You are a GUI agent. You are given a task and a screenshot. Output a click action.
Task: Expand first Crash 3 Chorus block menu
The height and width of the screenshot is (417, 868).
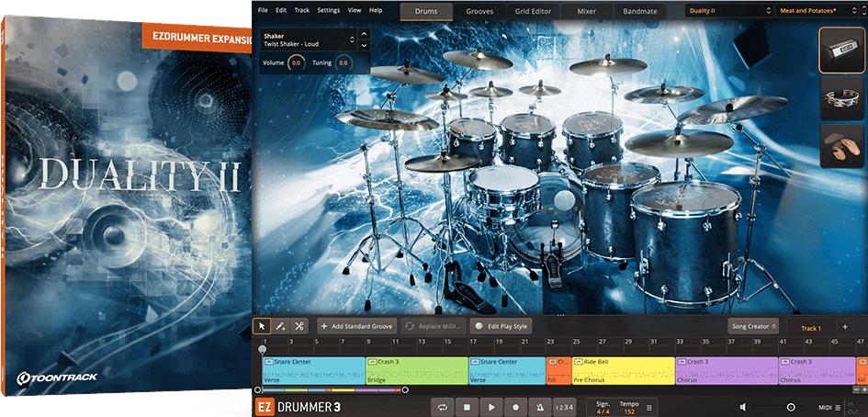tap(682, 362)
